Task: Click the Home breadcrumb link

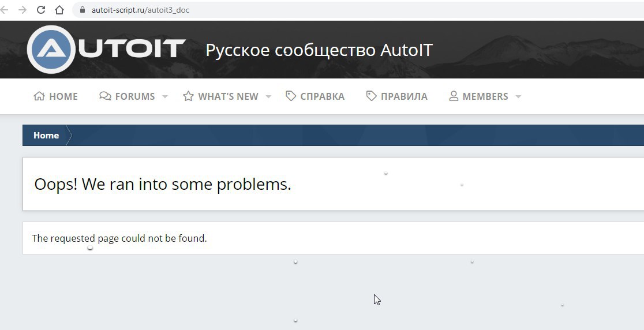Action: pyautogui.click(x=46, y=136)
